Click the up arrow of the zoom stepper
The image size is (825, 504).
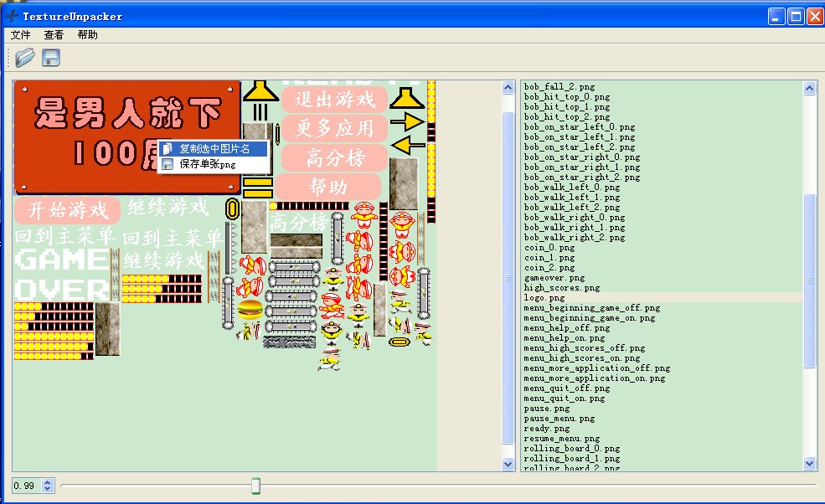[x=46, y=481]
